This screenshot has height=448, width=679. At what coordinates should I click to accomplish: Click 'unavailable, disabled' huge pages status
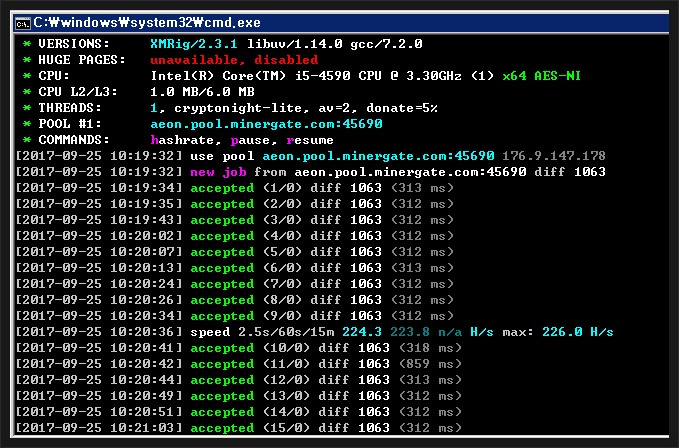coord(234,60)
